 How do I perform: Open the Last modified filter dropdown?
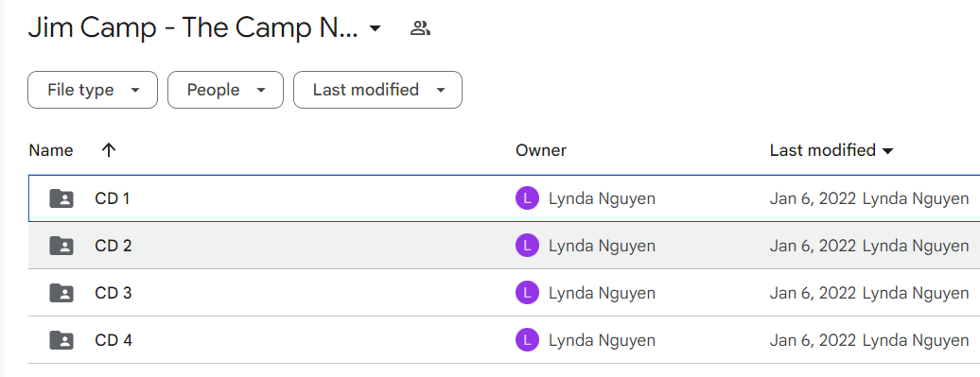coord(377,90)
